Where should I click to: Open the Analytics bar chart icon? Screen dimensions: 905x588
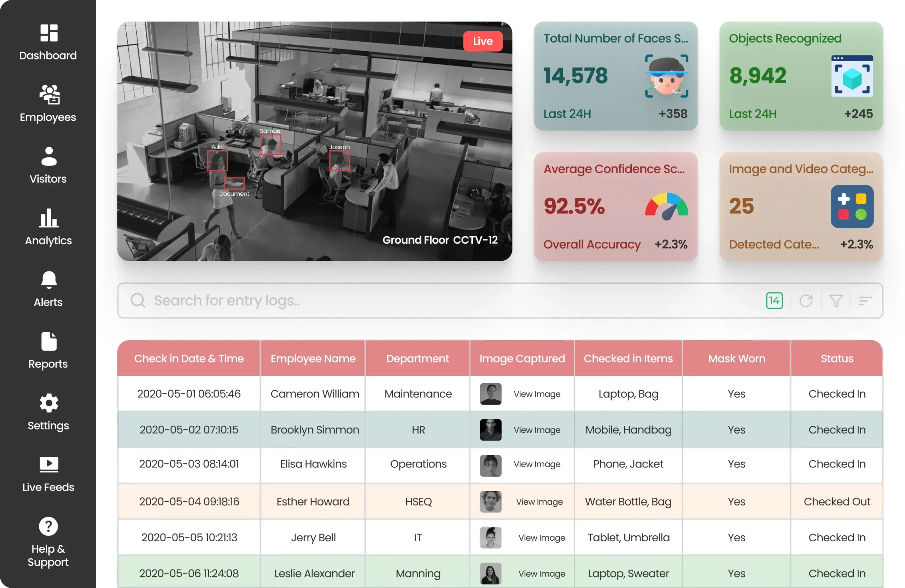tap(49, 218)
